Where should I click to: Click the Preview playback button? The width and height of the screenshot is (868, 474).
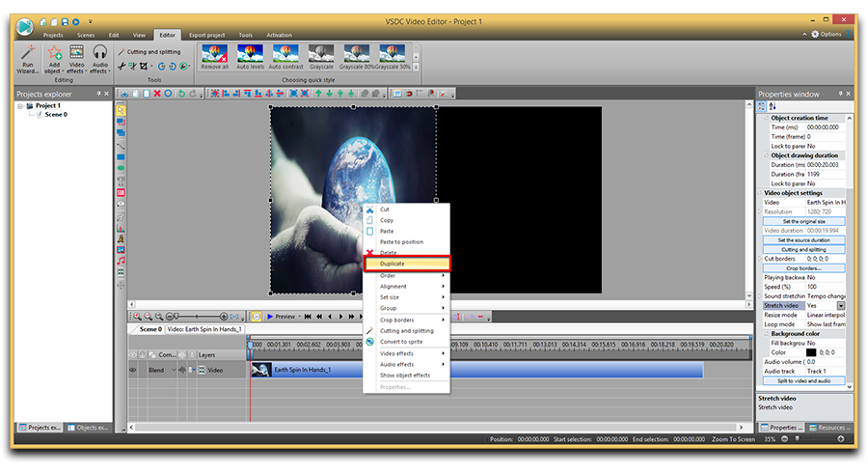click(x=282, y=317)
